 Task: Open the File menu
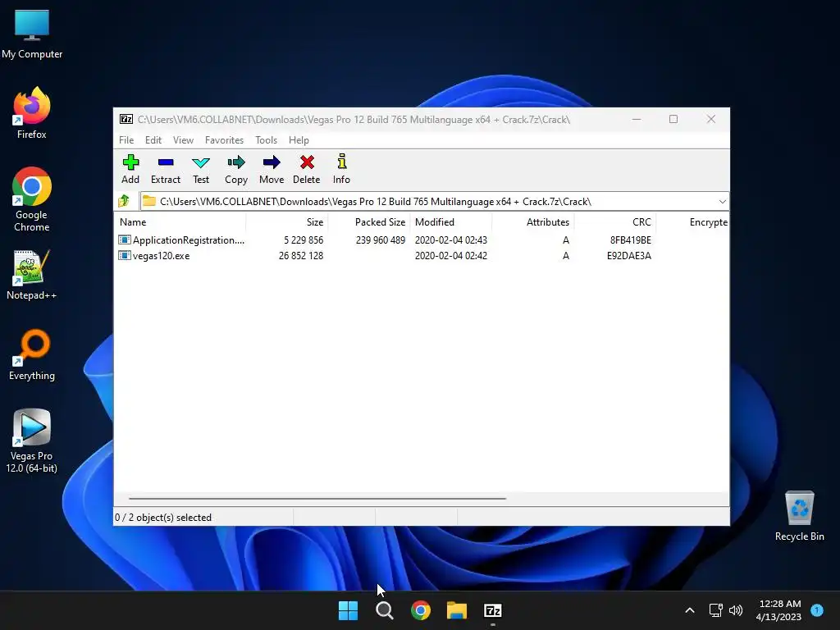pos(126,139)
